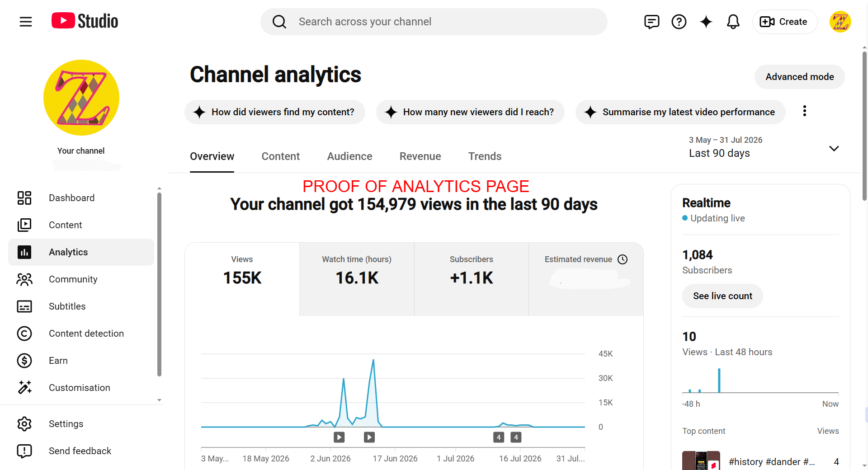Click the sidebar scrollbar up arrow
This screenshot has height=470, width=868.
(x=159, y=188)
